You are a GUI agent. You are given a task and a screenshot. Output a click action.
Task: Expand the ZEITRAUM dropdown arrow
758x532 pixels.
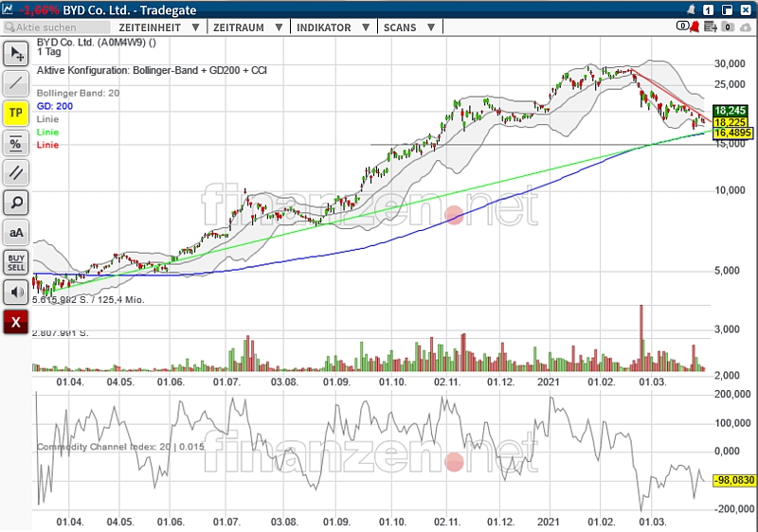point(279,27)
